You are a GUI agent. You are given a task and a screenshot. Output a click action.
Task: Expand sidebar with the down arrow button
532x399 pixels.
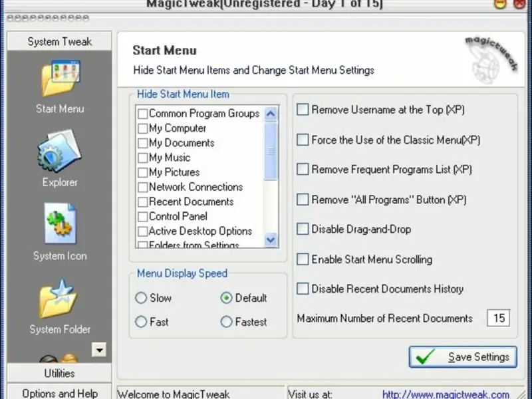99,350
